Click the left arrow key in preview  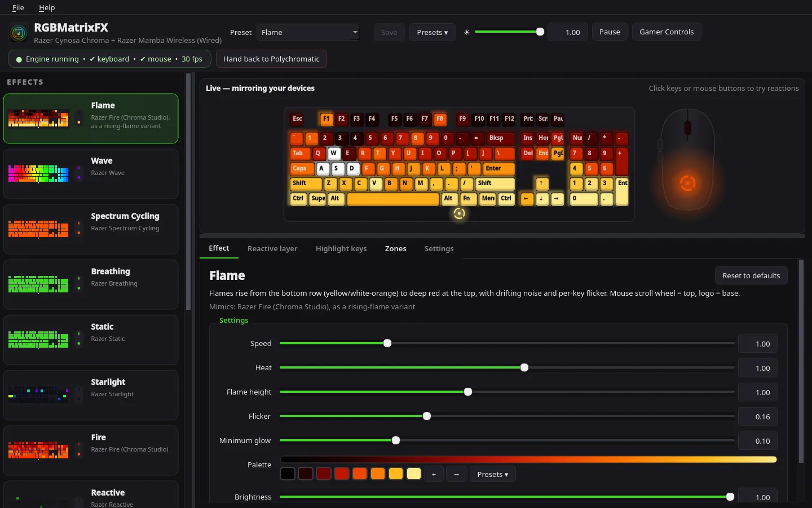tap(526, 199)
